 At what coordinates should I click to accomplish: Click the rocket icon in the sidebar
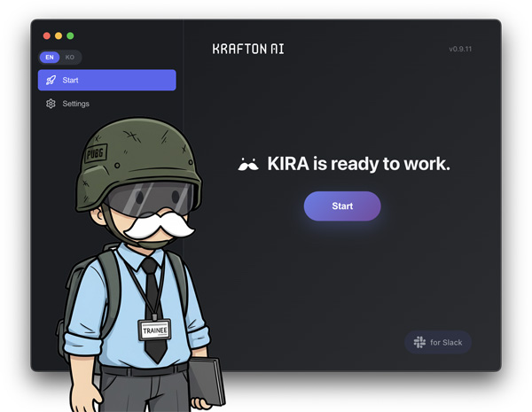pyautogui.click(x=51, y=81)
